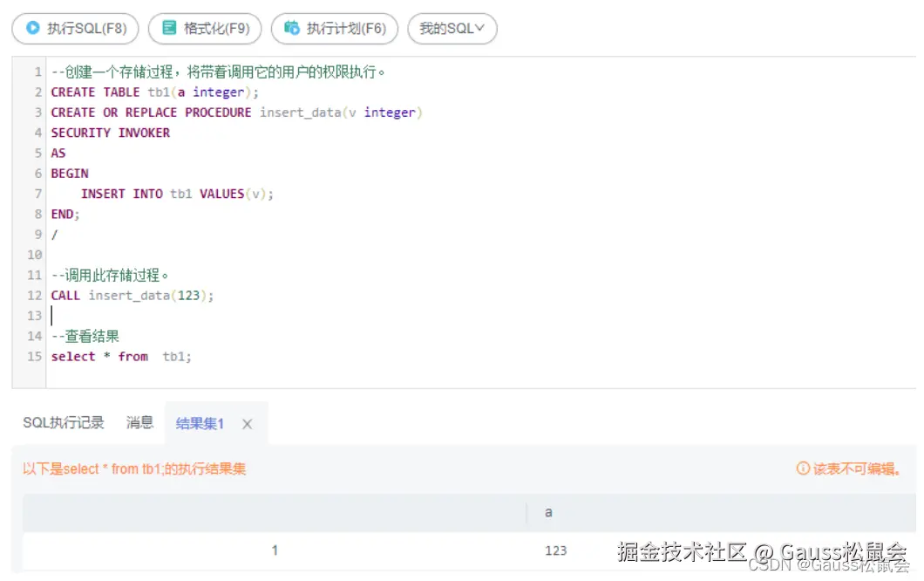Click the column header labeled a

(x=548, y=513)
